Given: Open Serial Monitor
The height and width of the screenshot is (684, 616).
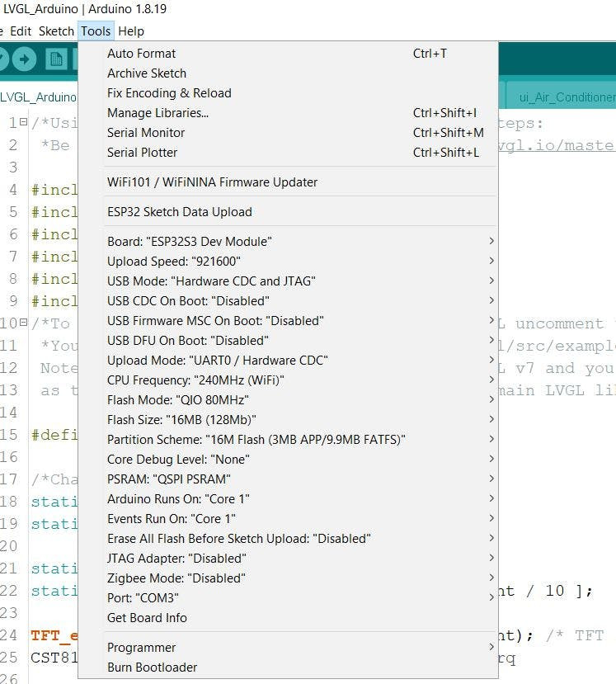Looking at the screenshot, I should coord(146,133).
